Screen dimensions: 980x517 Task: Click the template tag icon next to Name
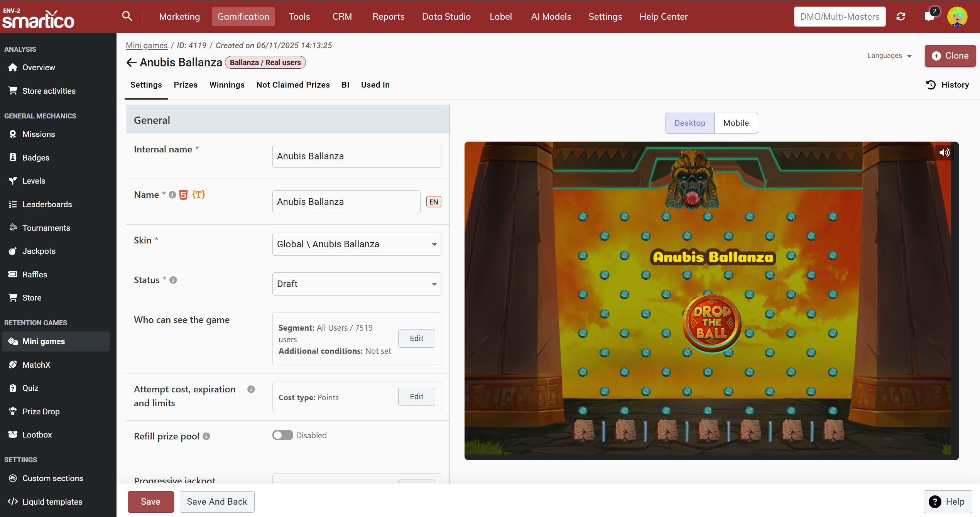[x=198, y=194]
